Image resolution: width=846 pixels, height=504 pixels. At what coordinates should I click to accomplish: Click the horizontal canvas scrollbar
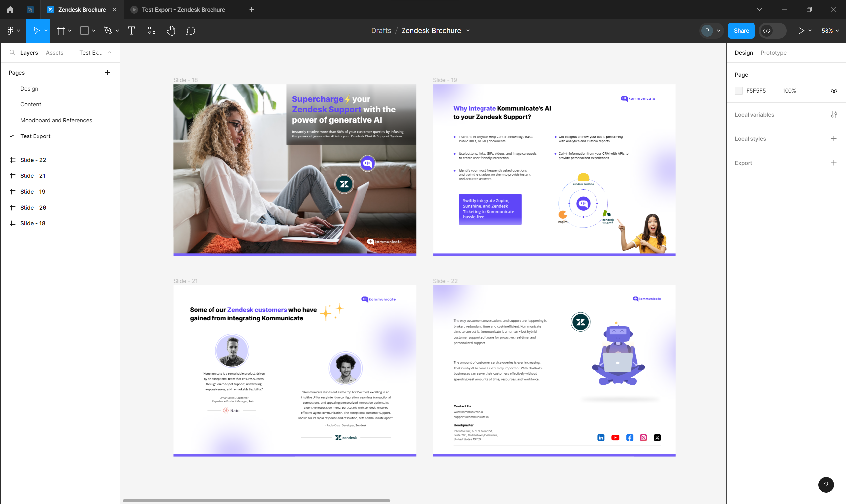coord(256,500)
